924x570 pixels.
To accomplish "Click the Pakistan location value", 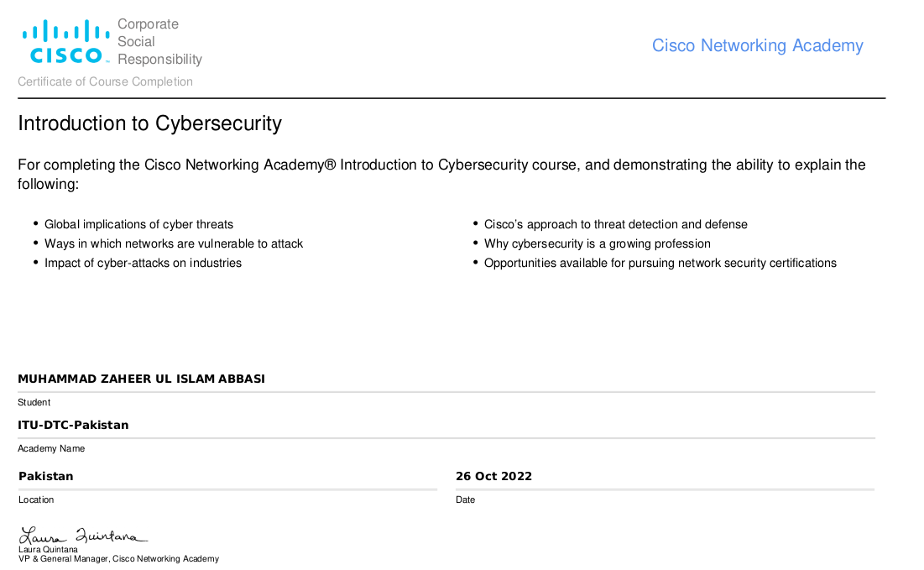I will tap(46, 476).
